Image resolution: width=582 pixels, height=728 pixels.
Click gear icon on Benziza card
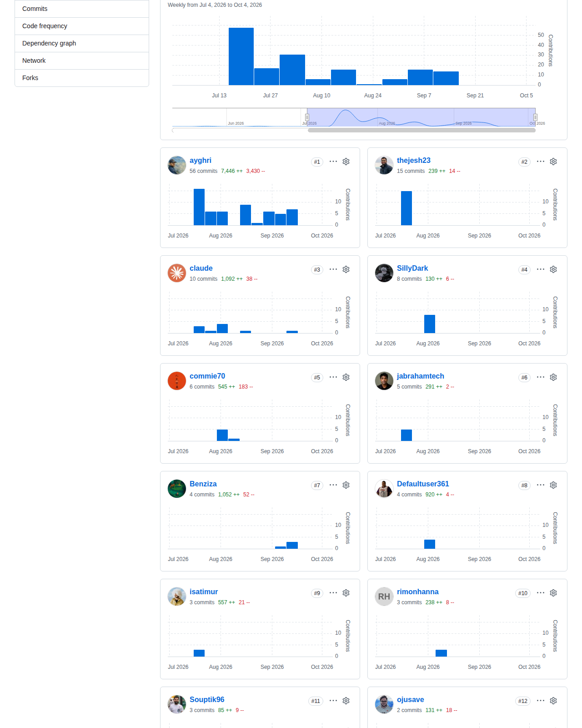tap(346, 485)
